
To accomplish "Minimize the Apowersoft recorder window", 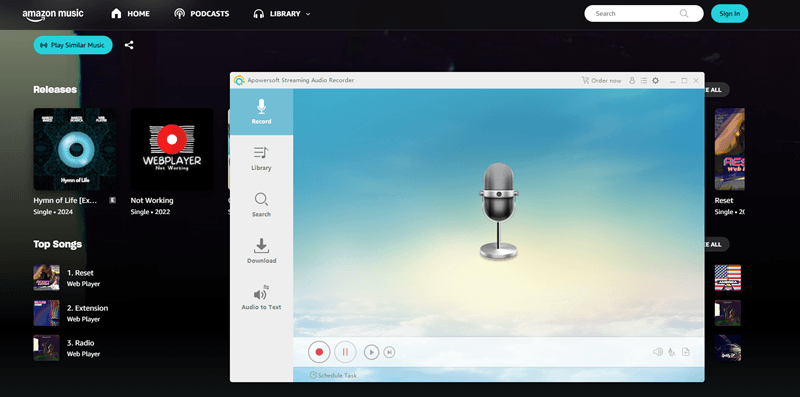I will pyautogui.click(x=673, y=81).
